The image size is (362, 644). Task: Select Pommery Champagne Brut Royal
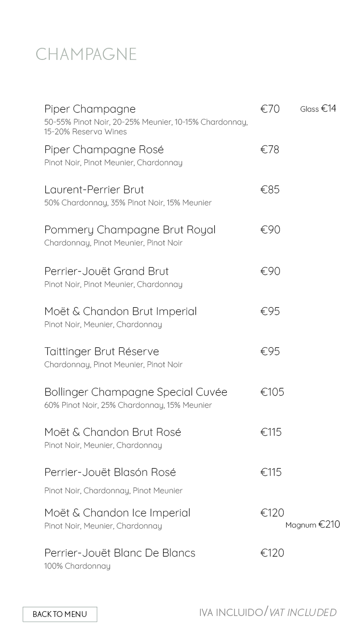[x=130, y=230]
